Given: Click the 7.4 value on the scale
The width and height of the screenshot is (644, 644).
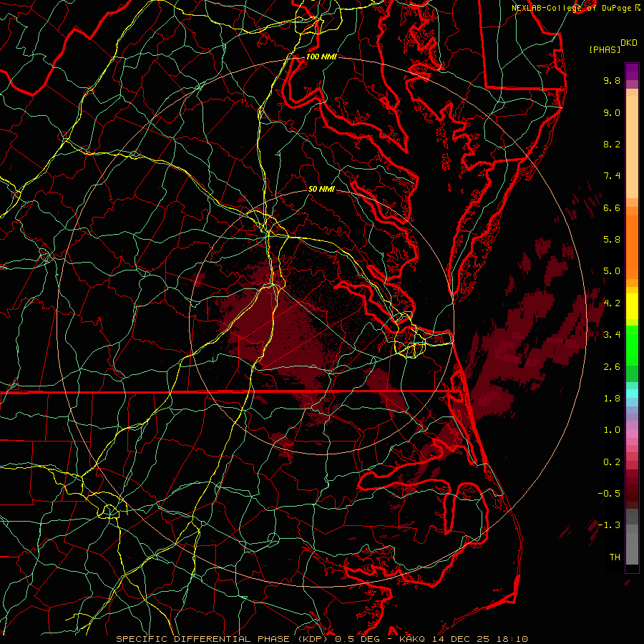Looking at the screenshot, I should [x=612, y=176].
